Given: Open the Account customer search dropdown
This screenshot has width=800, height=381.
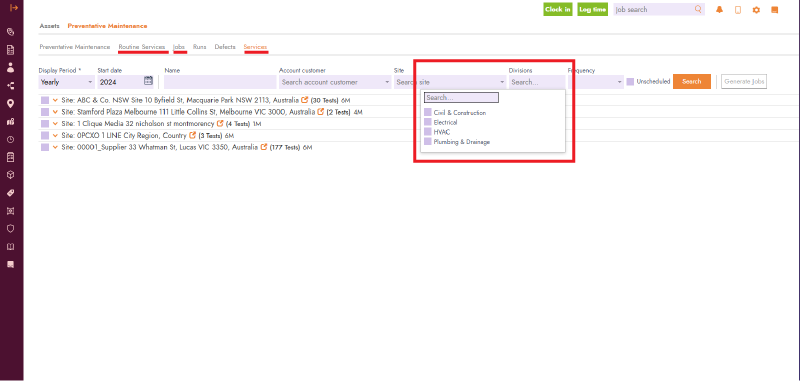Looking at the screenshot, I should 335,82.
